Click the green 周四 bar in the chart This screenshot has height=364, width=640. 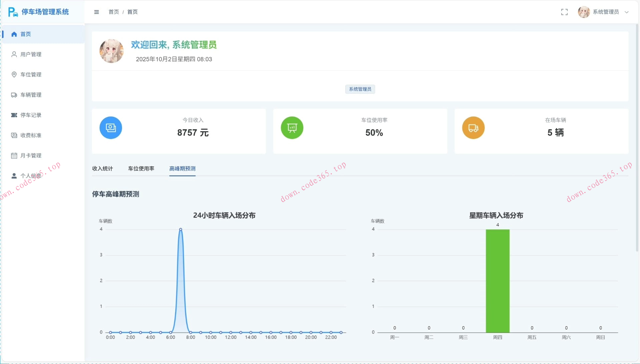[x=497, y=281]
